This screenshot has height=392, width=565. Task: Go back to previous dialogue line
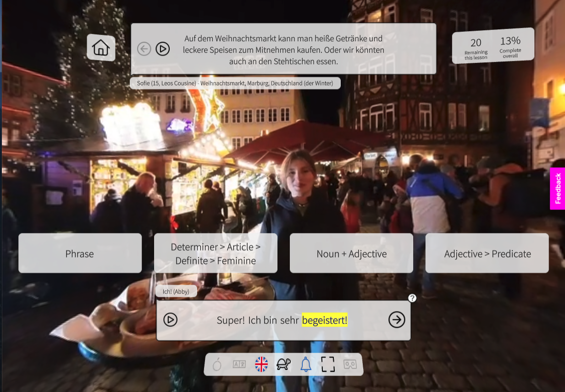pos(144,49)
